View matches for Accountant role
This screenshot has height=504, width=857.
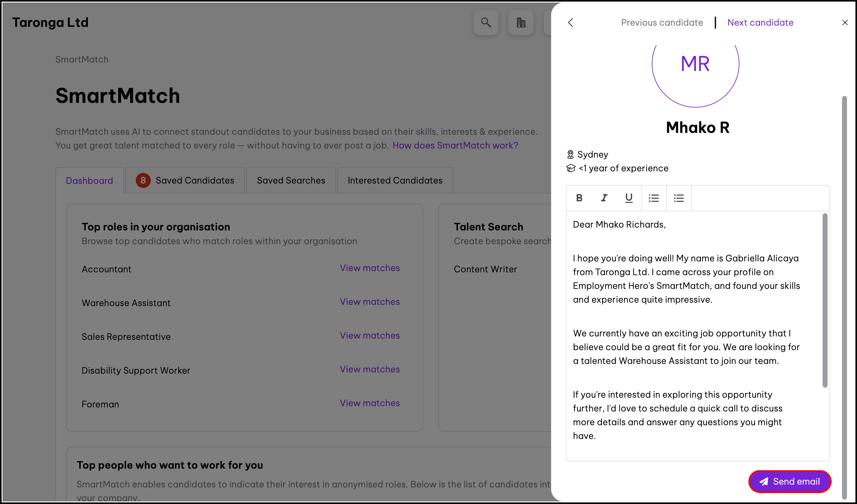tap(370, 268)
